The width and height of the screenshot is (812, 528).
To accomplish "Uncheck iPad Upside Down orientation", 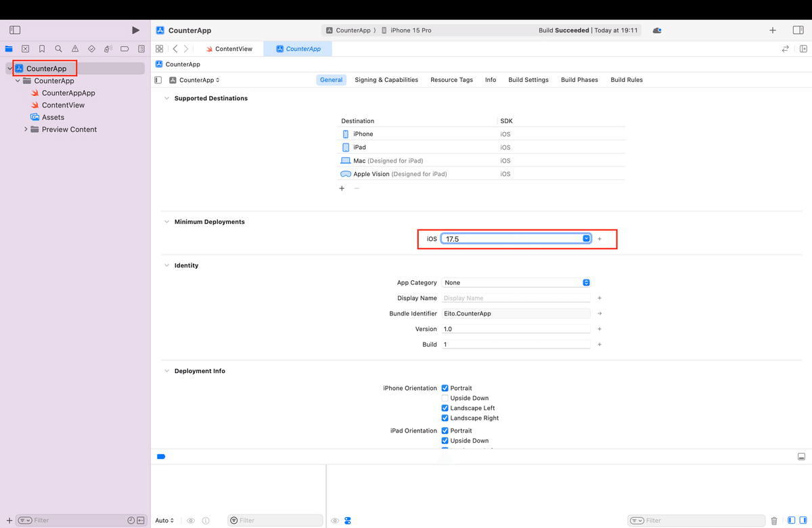I will pyautogui.click(x=445, y=441).
